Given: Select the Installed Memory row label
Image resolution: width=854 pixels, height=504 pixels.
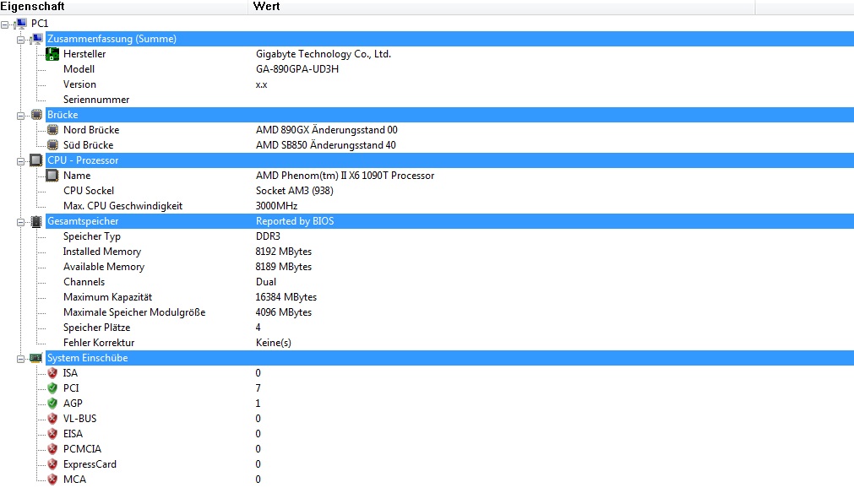Looking at the screenshot, I should click(102, 252).
